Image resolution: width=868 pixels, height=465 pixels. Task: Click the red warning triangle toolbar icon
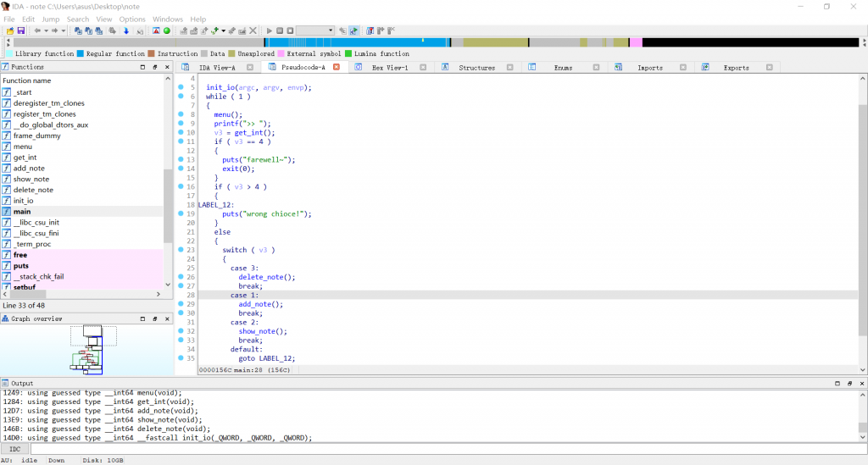tap(156, 30)
